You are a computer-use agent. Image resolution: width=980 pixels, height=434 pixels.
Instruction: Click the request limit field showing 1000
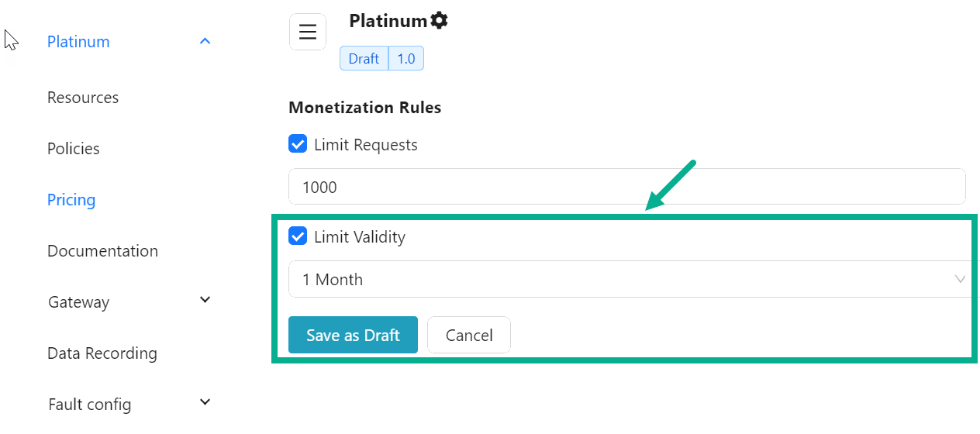pos(626,187)
